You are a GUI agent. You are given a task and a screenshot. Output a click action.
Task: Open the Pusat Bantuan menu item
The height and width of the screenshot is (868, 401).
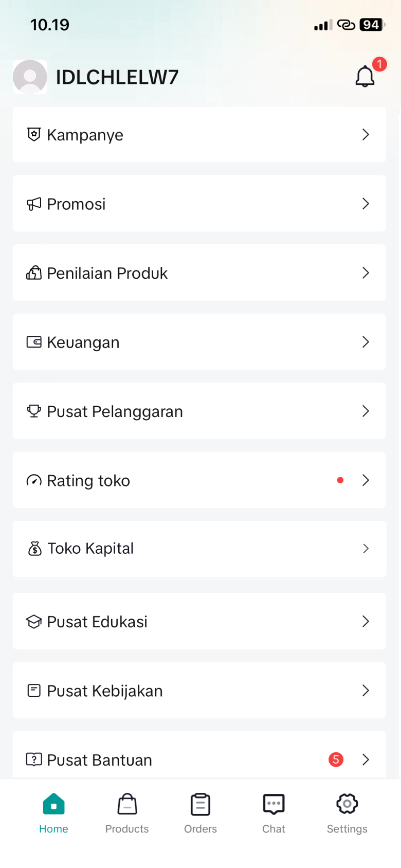(x=100, y=760)
